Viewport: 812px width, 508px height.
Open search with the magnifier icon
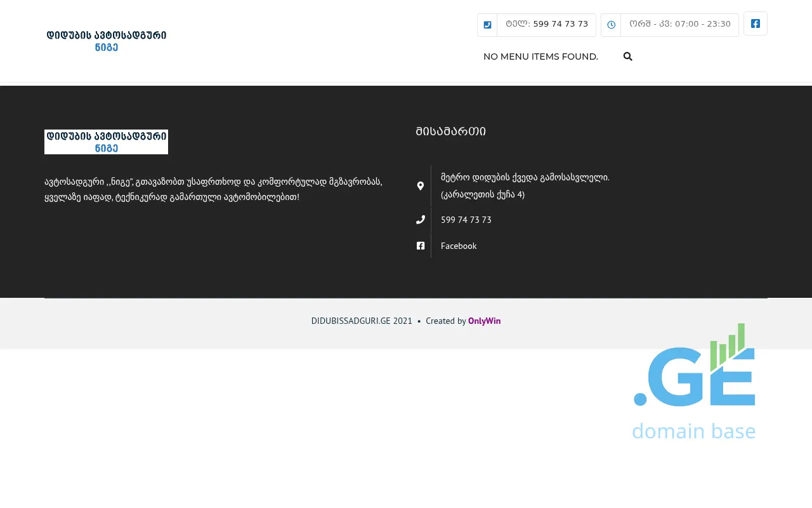pos(627,57)
